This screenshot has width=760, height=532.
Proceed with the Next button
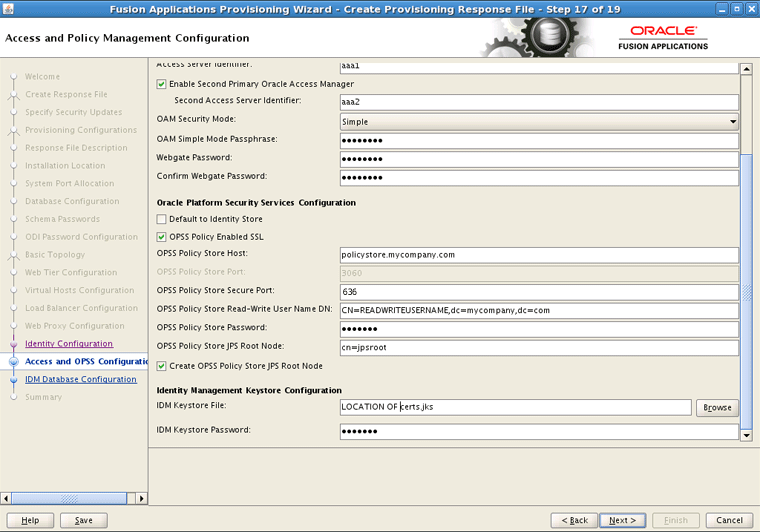[622, 520]
